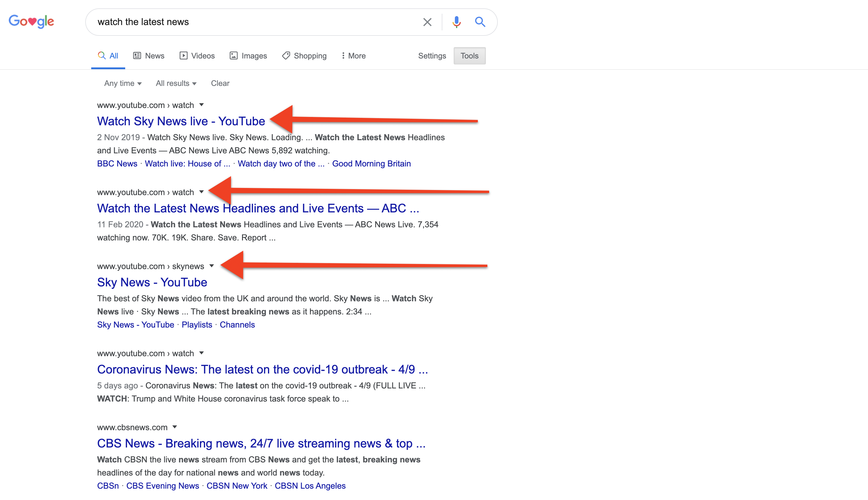Click the www.cbsnews.com URL text
Viewport: 868px width, 500px height.
click(132, 427)
